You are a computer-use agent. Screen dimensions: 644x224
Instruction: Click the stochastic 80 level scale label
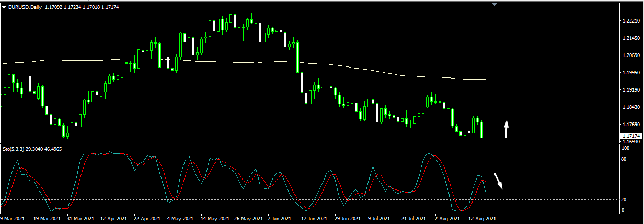[624, 158]
